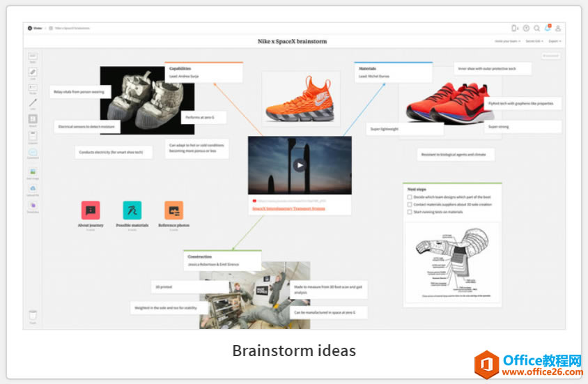Select the Board tool in sidebar
This screenshot has width=588, height=384.
[33, 120]
